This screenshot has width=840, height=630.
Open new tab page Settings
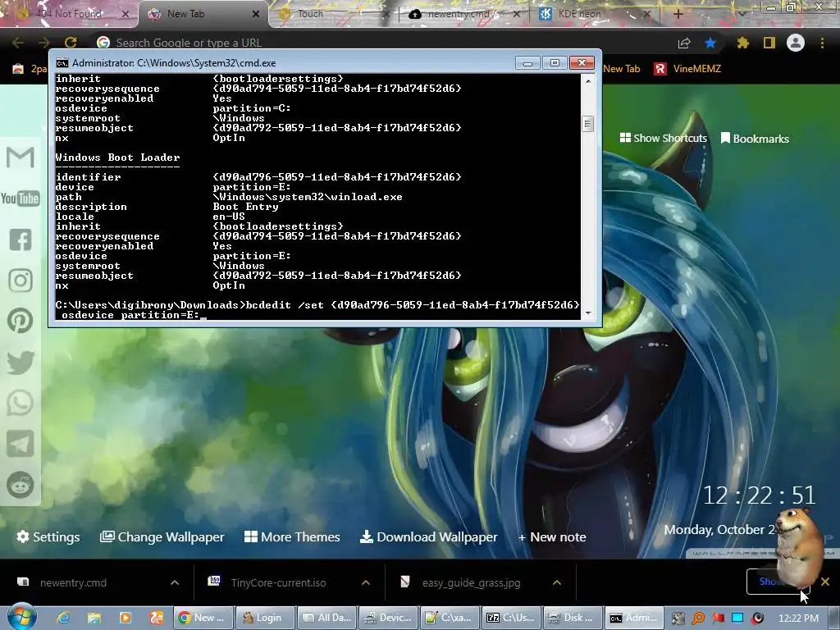pyautogui.click(x=48, y=536)
